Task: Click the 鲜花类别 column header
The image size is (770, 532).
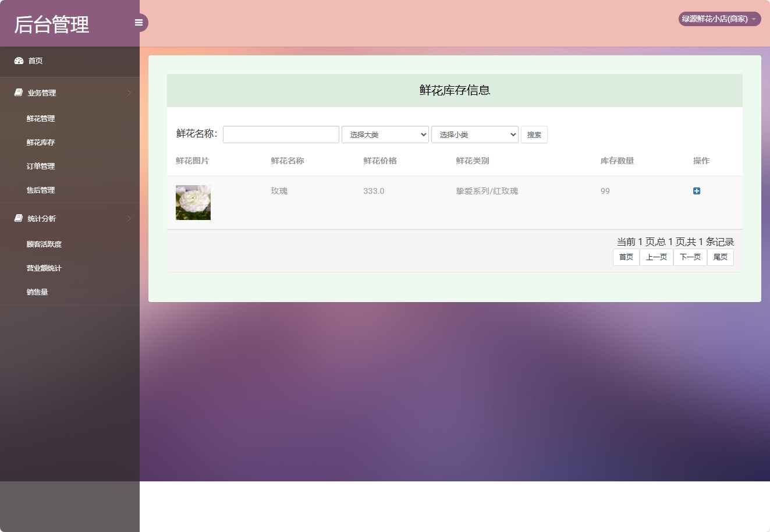Action: [473, 161]
